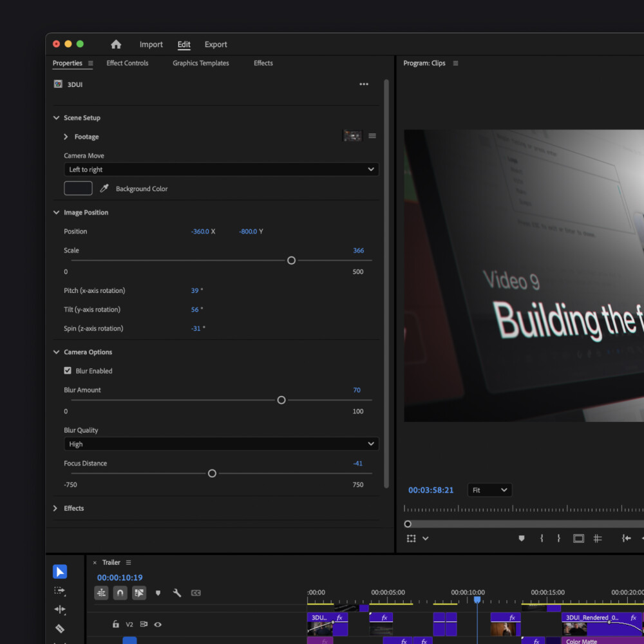Viewport: 644px width, 644px height.
Task: Collapse the Image Position section
Action: click(x=56, y=213)
